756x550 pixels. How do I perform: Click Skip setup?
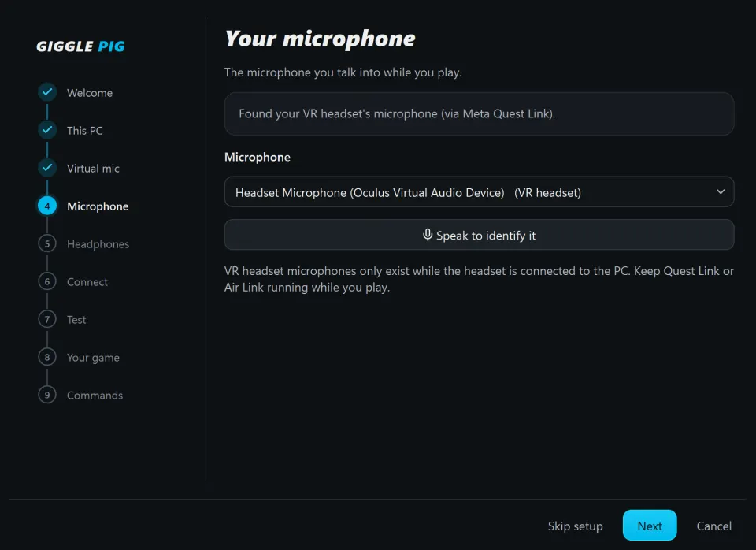(x=575, y=526)
